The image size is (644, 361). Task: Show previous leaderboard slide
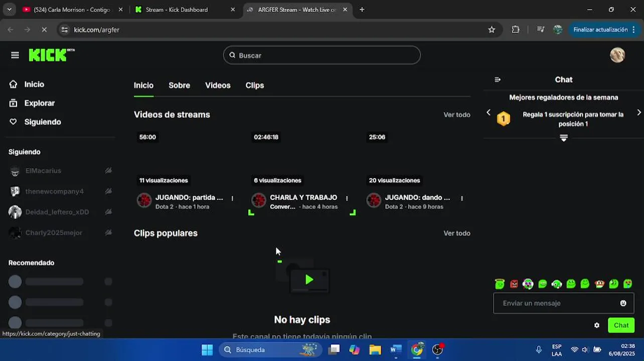(x=489, y=113)
